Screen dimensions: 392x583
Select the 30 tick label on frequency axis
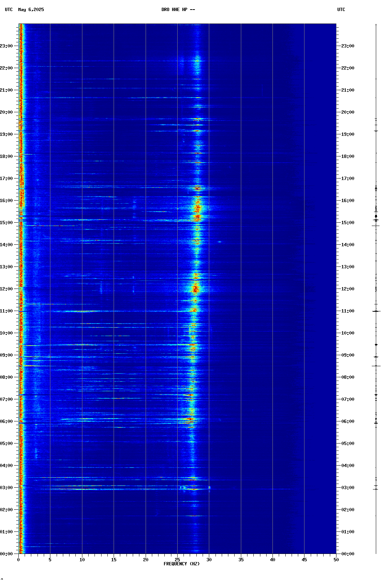click(209, 560)
